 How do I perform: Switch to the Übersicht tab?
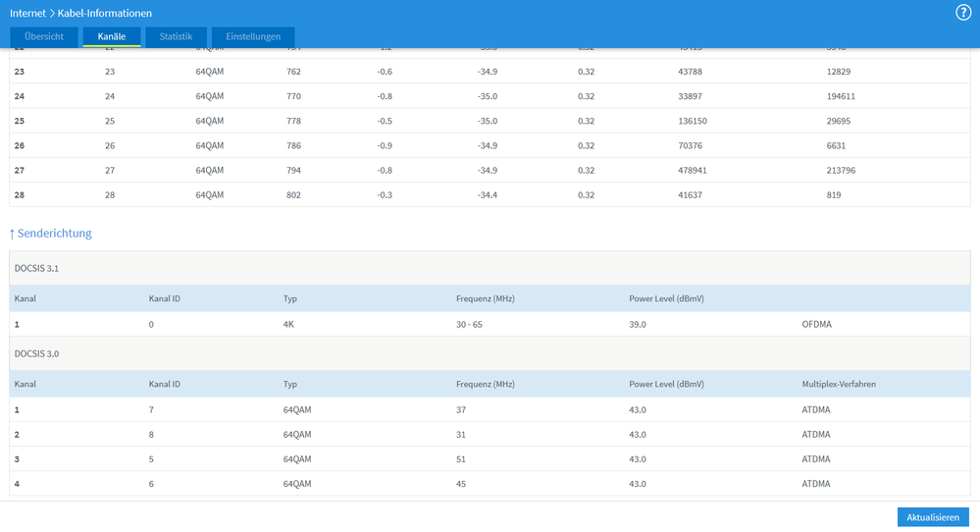(x=44, y=36)
